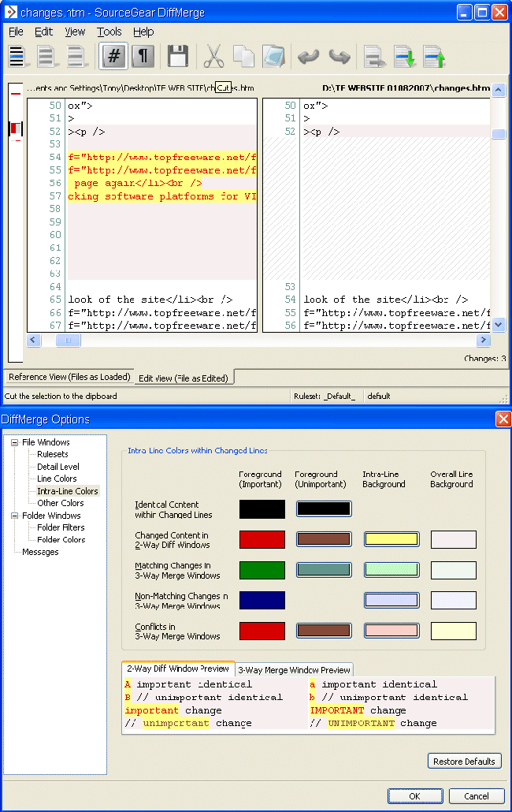The image size is (512, 812).
Task: Select Detail Level in options tree
Action: [x=58, y=467]
